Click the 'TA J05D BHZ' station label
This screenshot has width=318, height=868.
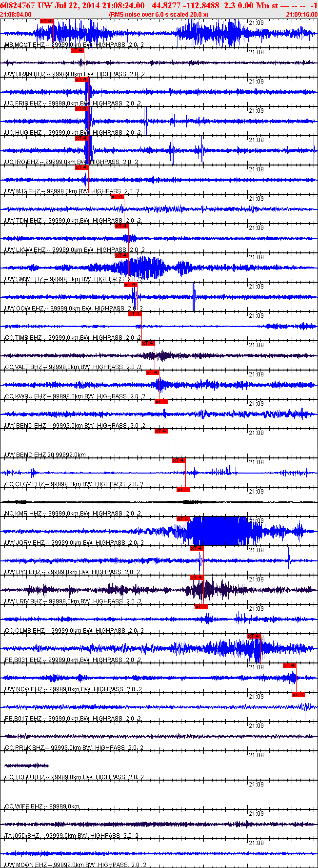pyautogui.click(x=21, y=836)
